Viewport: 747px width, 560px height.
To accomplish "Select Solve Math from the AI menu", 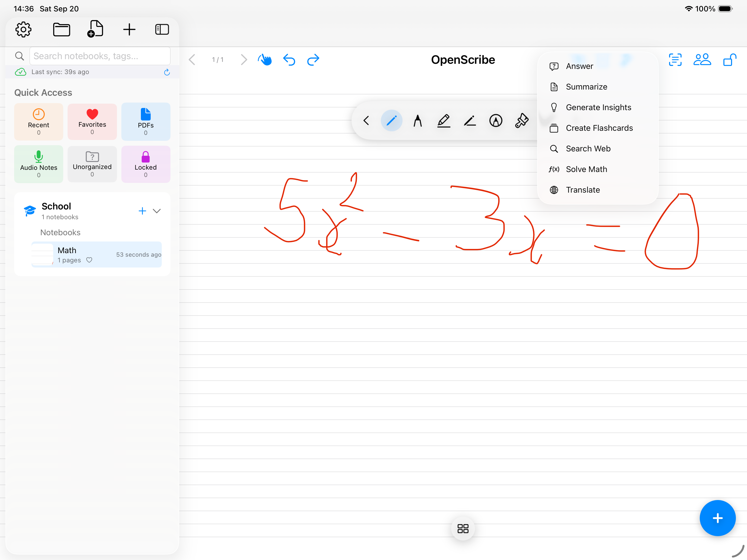I will pos(587,169).
